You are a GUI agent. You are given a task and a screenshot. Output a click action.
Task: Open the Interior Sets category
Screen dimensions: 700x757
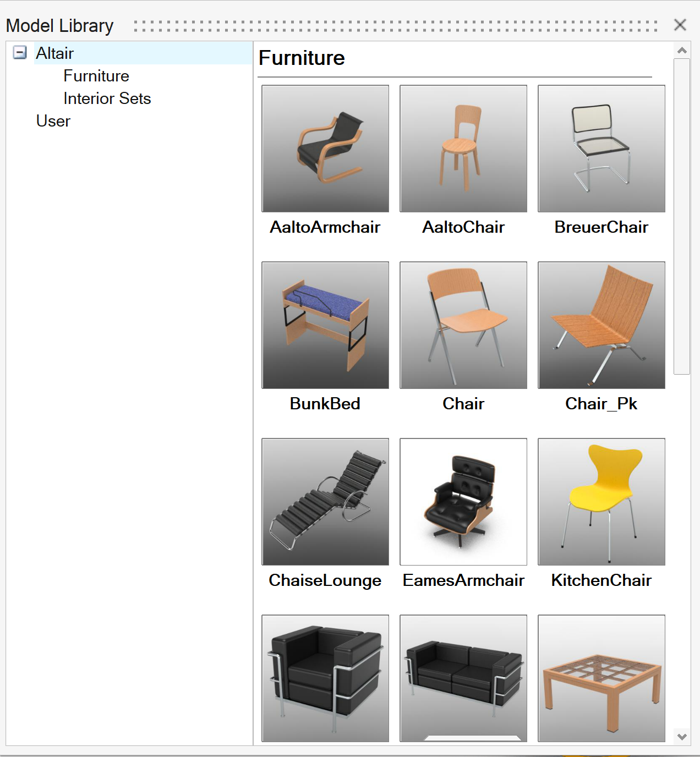pyautogui.click(x=107, y=98)
